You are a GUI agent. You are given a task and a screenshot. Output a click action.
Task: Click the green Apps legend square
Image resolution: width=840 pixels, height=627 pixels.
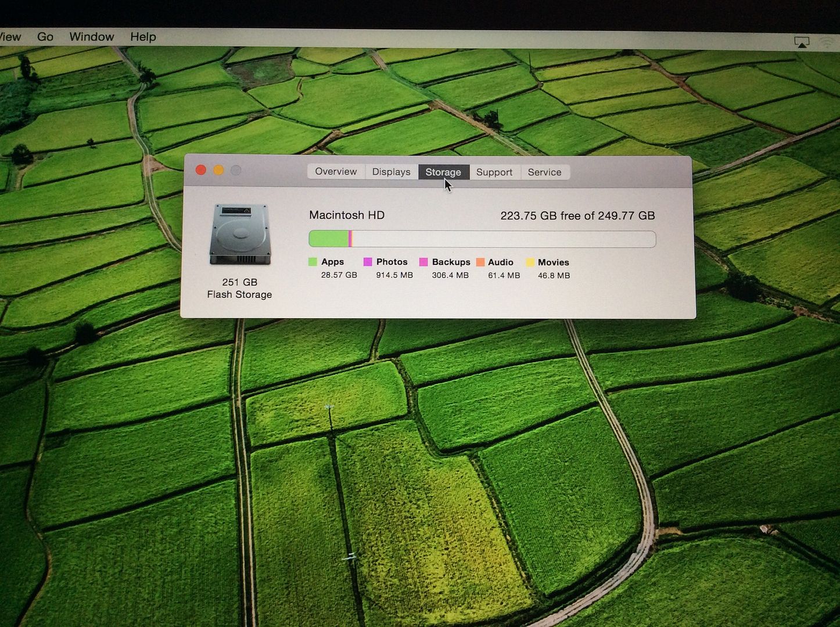pyautogui.click(x=313, y=262)
